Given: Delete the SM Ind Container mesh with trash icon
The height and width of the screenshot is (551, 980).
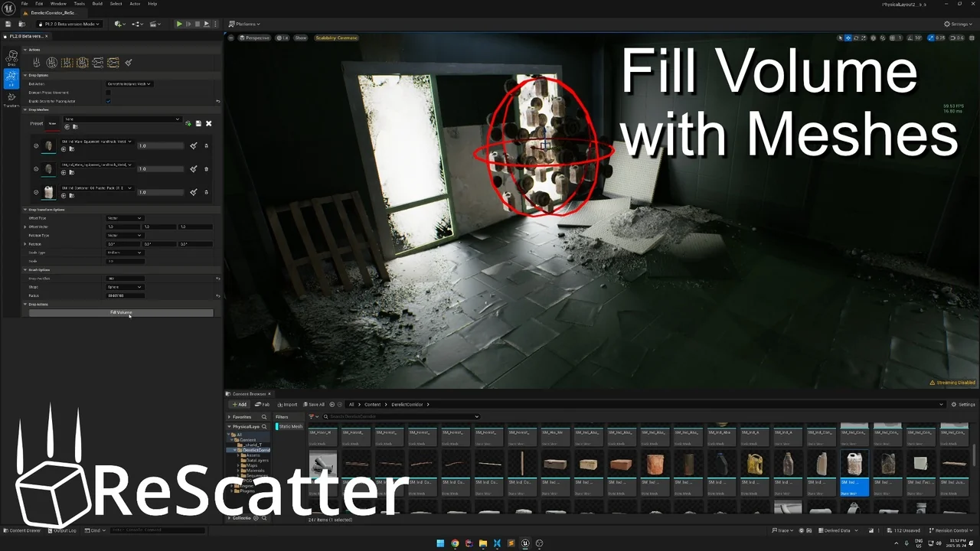Looking at the screenshot, I should pos(206,191).
